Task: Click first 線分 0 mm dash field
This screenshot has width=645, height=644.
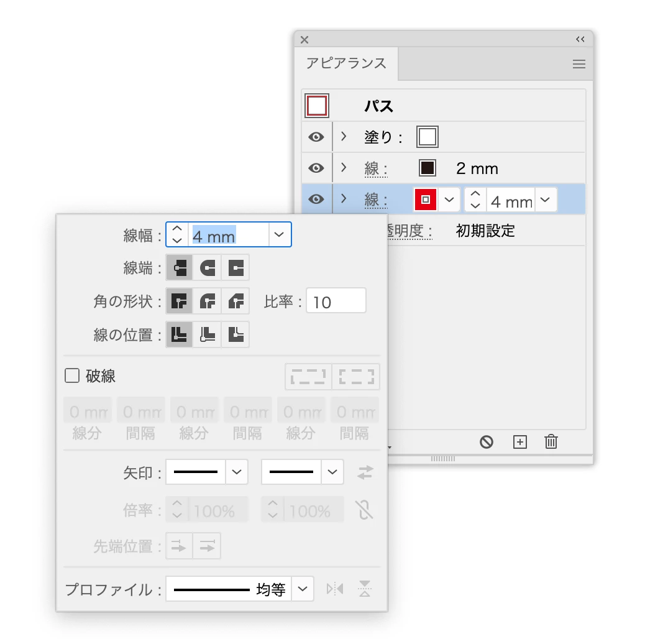Action: 88,410
